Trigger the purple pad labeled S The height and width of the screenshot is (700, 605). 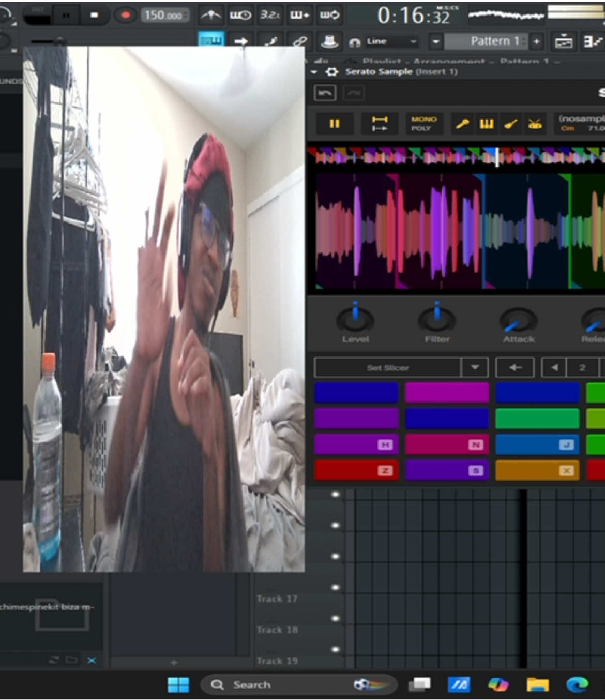click(447, 470)
